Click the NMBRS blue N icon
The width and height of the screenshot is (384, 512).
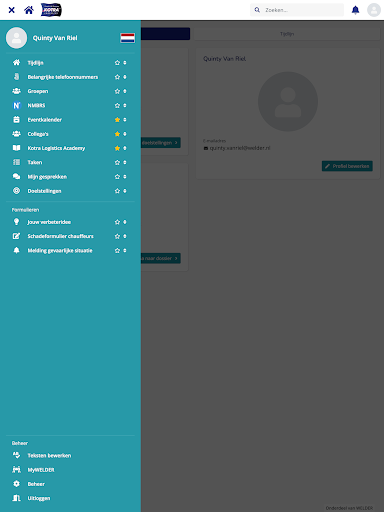tap(16, 105)
